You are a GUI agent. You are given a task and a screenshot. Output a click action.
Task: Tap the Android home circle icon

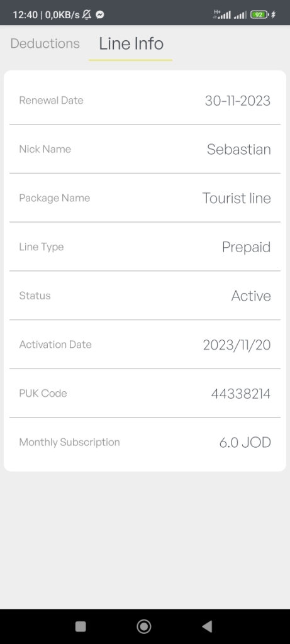(144, 626)
